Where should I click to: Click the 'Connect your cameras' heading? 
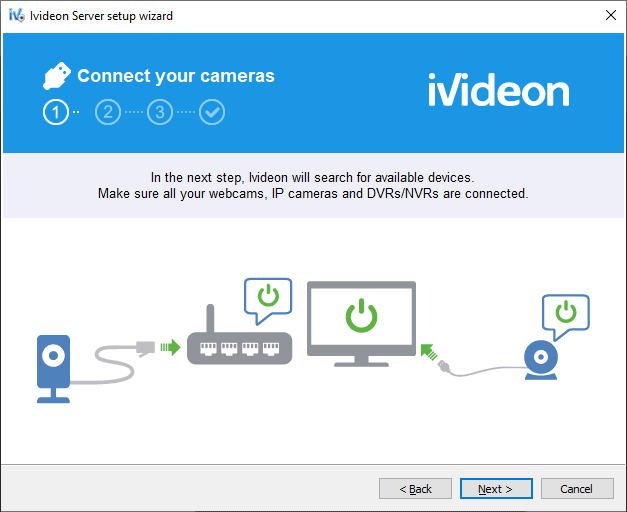pyautogui.click(x=176, y=76)
